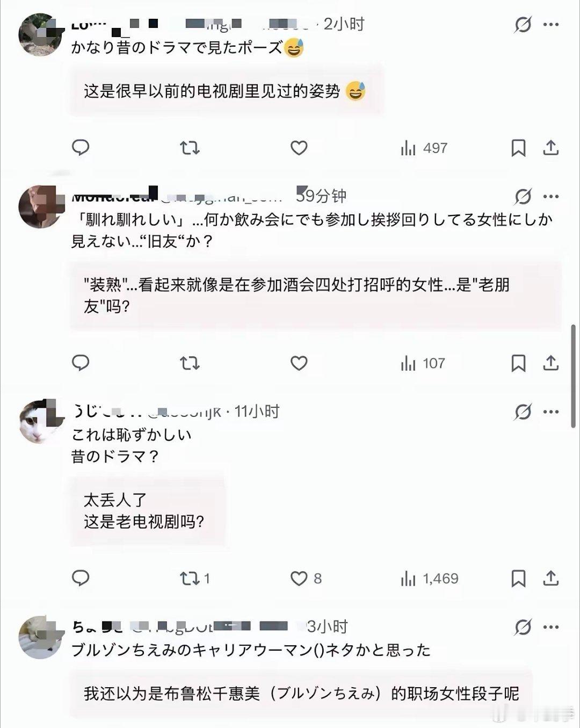The width and height of the screenshot is (580, 728).
Task: Open the ブルゾンちえみ tweet text
Action: pyautogui.click(x=251, y=650)
